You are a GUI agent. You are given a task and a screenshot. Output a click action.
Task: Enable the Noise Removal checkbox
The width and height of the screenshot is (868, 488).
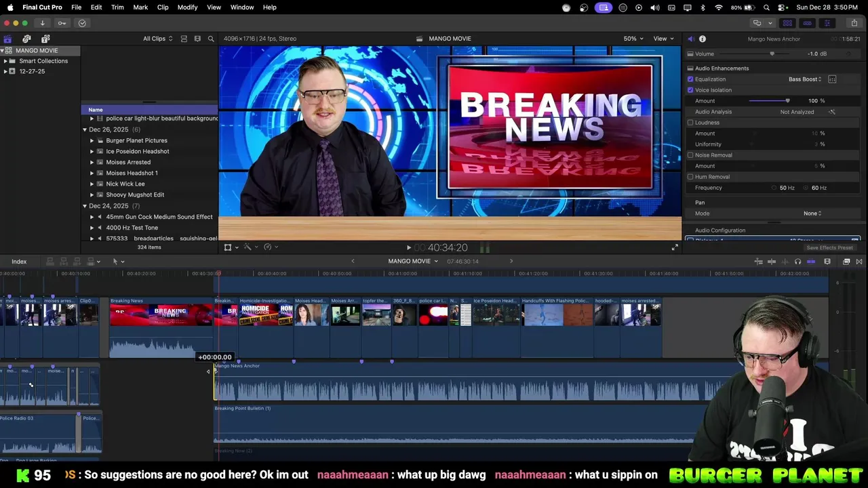(690, 155)
